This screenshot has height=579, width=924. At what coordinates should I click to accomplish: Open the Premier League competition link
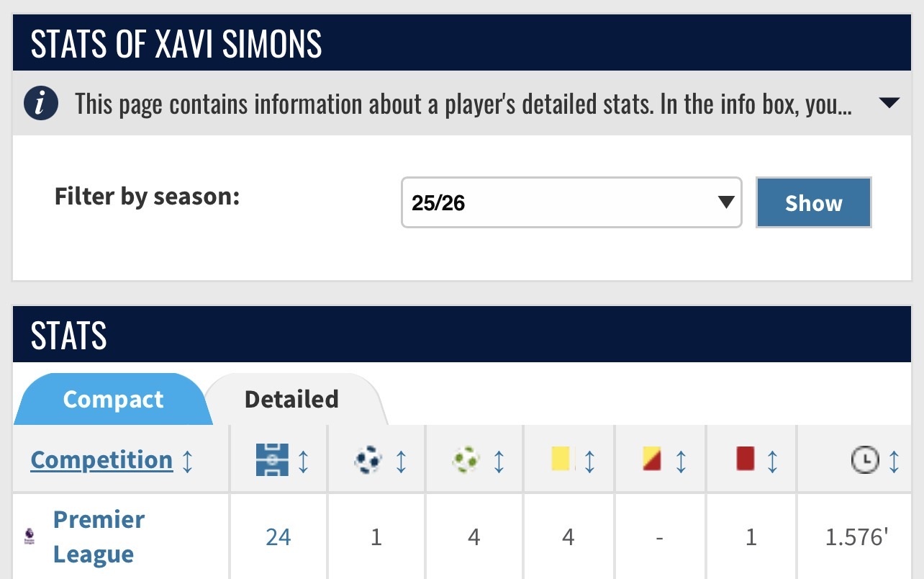(99, 537)
